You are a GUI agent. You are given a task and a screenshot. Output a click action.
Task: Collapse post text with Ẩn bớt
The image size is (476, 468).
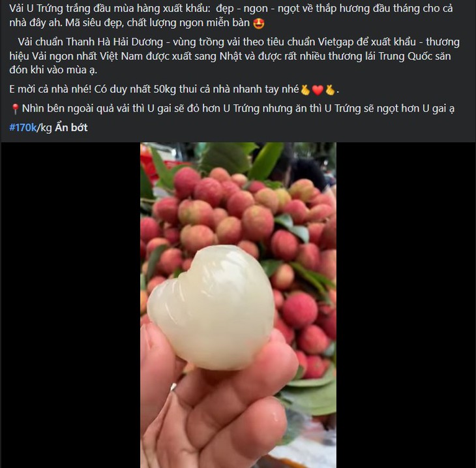click(71, 127)
